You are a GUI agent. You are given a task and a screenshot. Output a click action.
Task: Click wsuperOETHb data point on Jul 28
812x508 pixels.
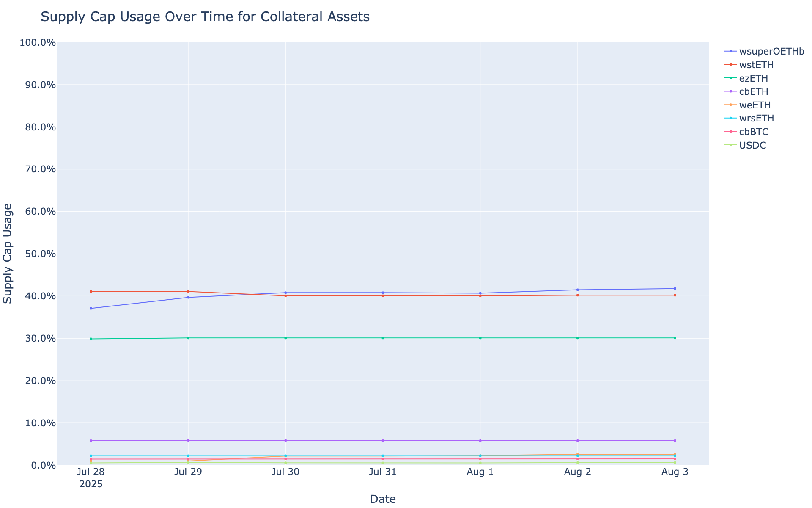[91, 308]
